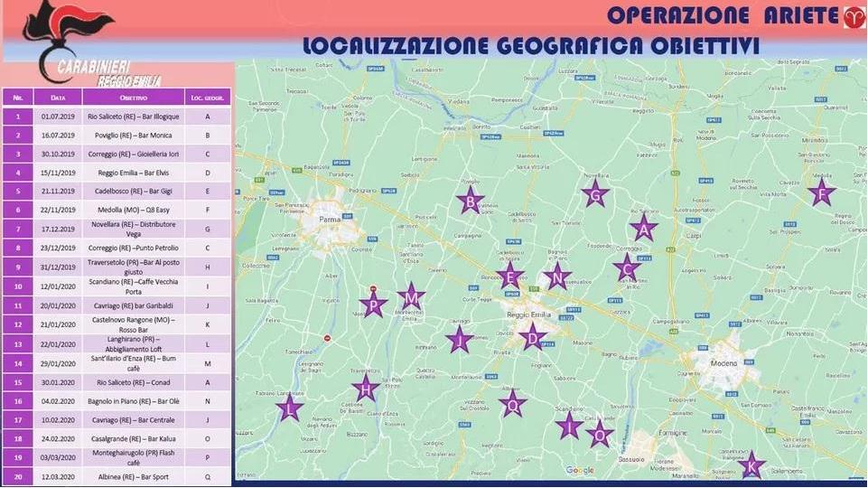Select star marker B near Poviglio
Viewport: 868px width, 488px height.
coord(470,201)
